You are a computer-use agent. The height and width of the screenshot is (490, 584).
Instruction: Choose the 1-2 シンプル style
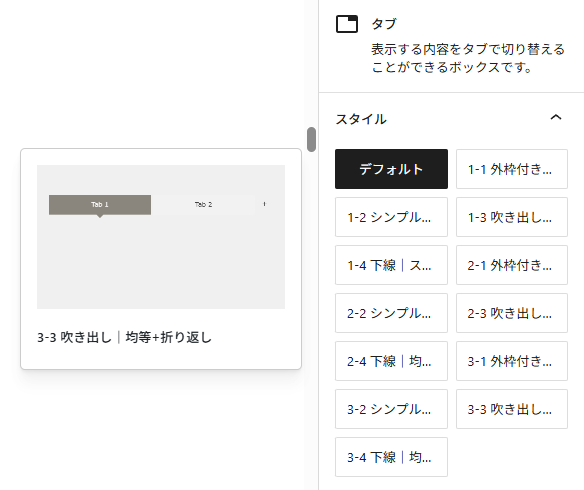point(391,217)
